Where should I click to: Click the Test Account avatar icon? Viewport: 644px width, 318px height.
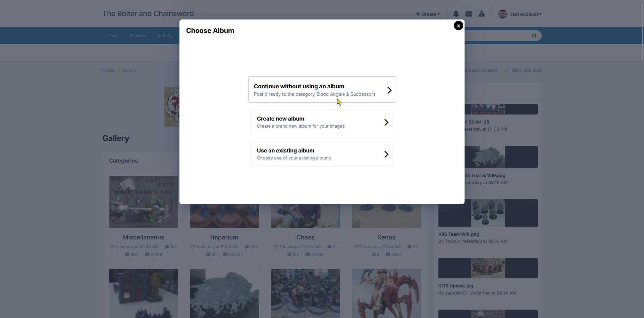[502, 14]
